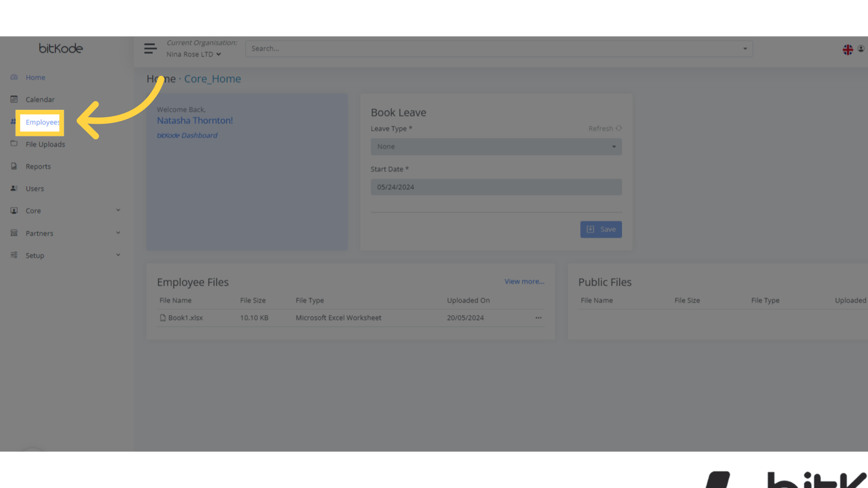Viewport: 868px width, 488px height.
Task: Open the user profile icon at top right
Action: tap(861, 49)
